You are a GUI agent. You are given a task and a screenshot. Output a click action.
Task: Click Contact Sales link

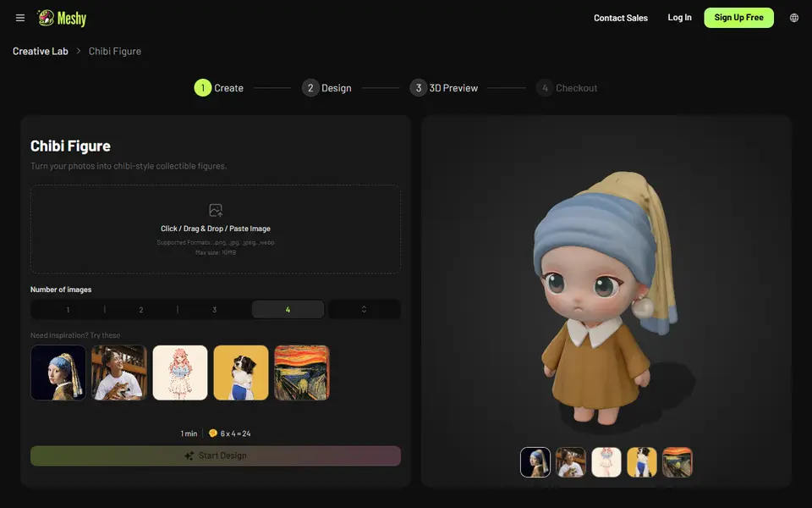click(620, 18)
